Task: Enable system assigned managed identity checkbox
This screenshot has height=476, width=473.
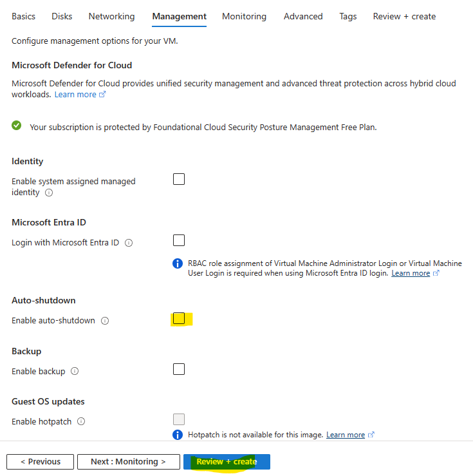Action: tap(179, 179)
